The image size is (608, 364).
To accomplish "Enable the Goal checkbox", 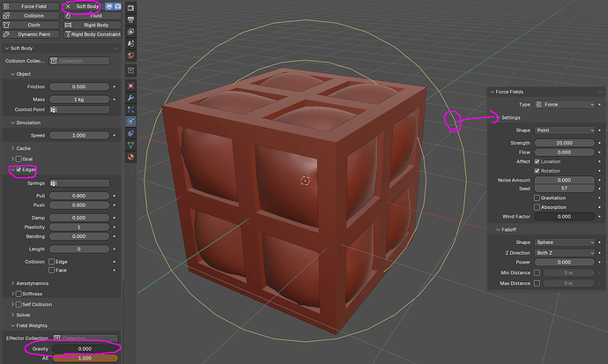I will point(19,159).
